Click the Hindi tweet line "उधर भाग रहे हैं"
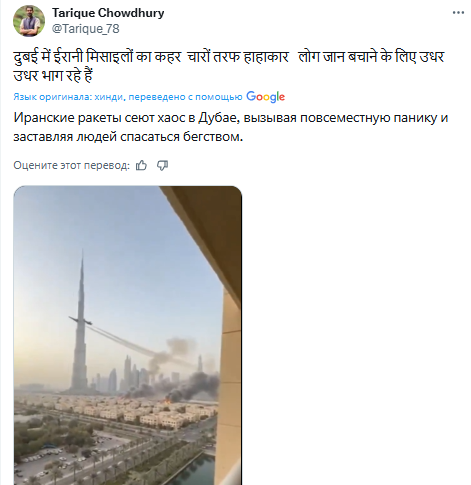 (x=53, y=76)
